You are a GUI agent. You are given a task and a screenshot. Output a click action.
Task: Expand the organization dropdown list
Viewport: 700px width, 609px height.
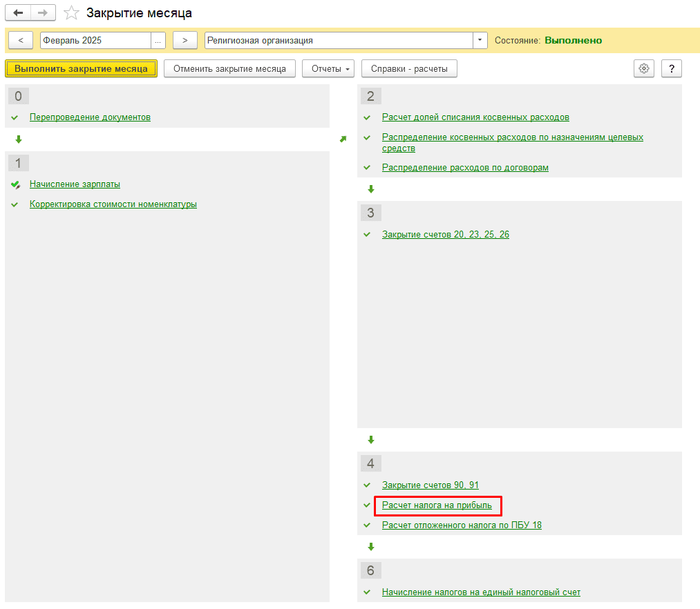(480, 41)
